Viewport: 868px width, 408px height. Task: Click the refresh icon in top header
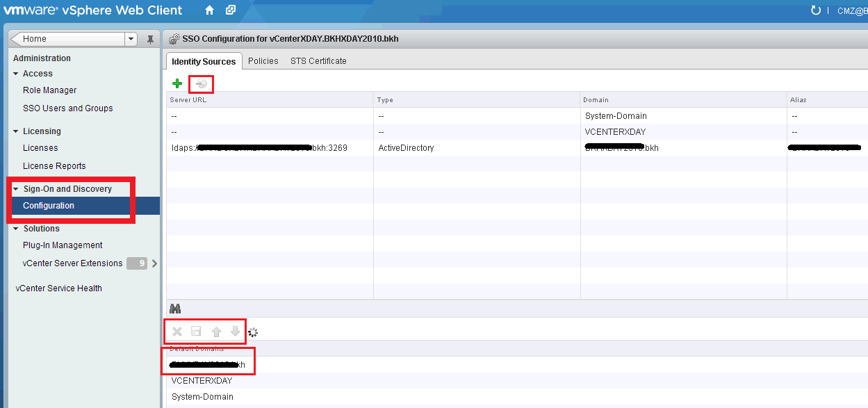[816, 10]
